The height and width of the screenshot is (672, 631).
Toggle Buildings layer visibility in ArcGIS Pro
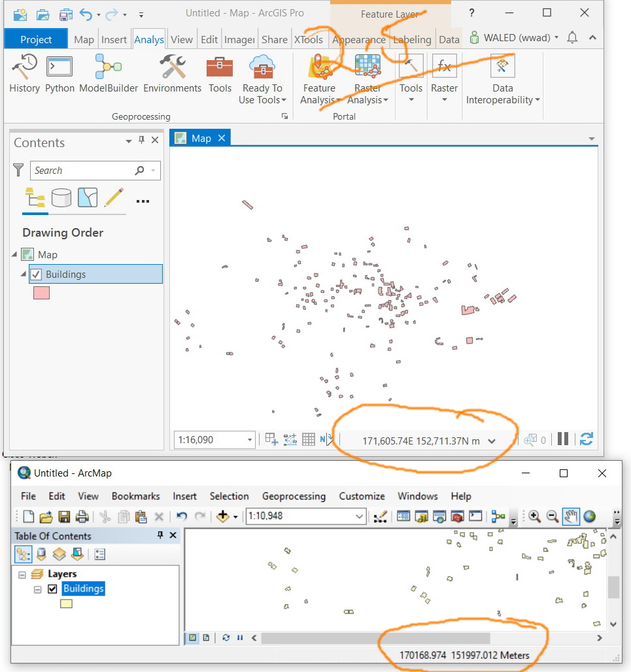click(x=36, y=275)
